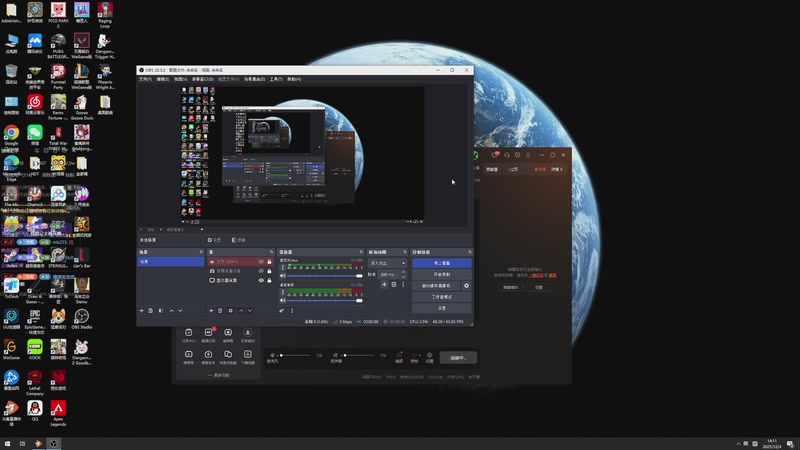This screenshot has width=800, height=450.
Task: Move selected source up with arrow
Action: 241,310
